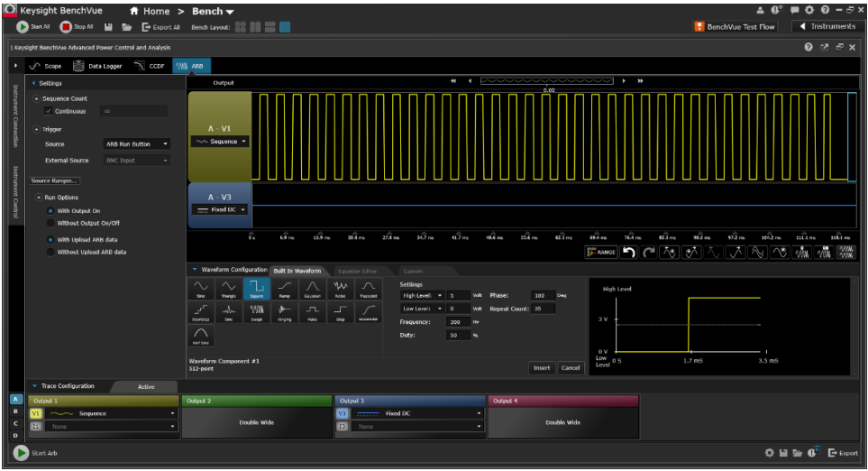The width and height of the screenshot is (868, 471).
Task: Select the Sine waveform icon
Action: coord(200,289)
